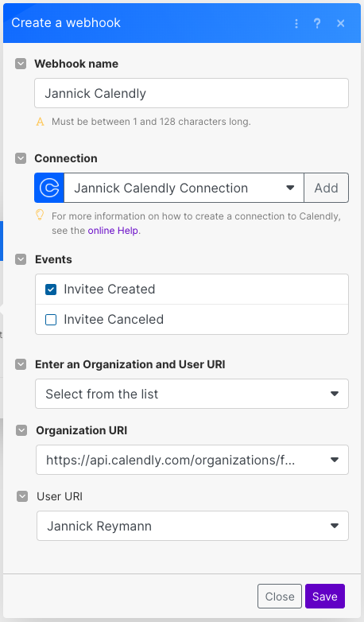Open the three-dot options menu in header
Viewport: 364px width, 622px height.
[x=296, y=23]
